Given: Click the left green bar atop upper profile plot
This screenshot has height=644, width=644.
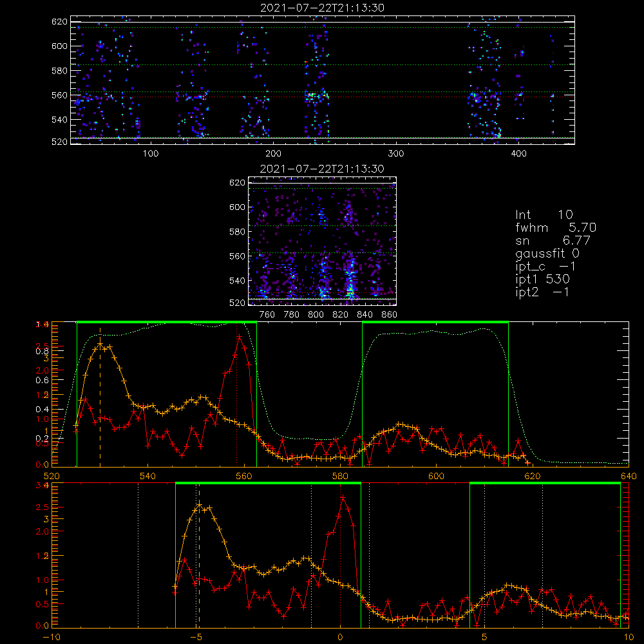Looking at the screenshot, I should [167, 322].
